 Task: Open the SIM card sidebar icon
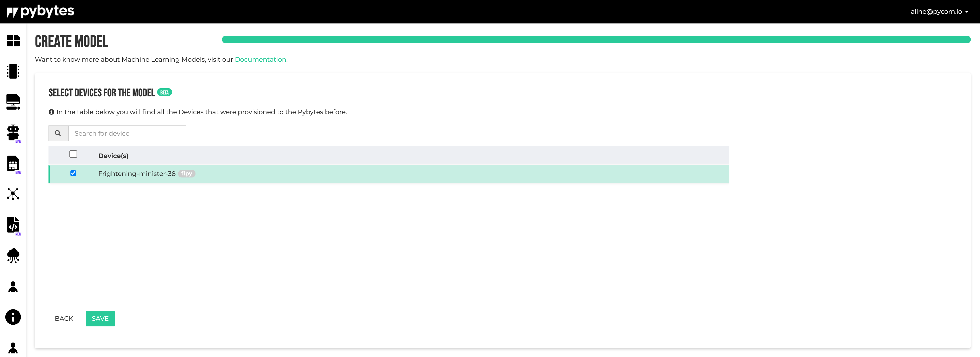coord(13,163)
